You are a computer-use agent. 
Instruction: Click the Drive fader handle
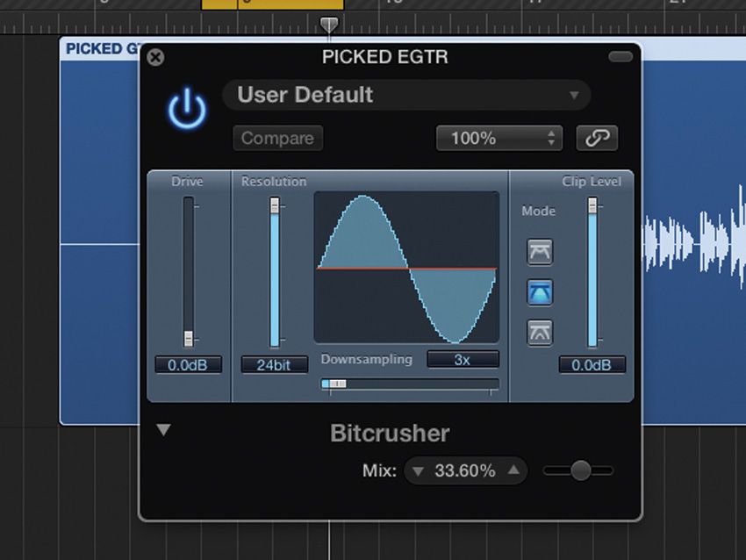(x=189, y=341)
